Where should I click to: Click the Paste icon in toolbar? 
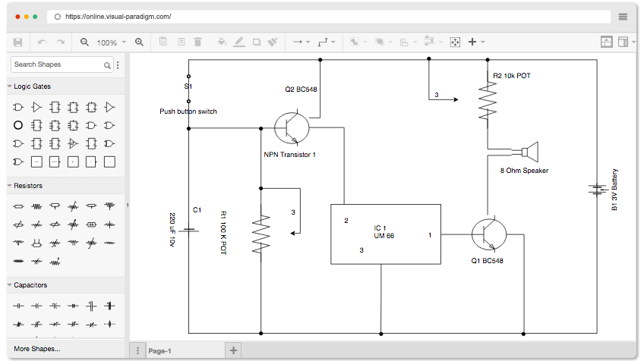coord(181,42)
